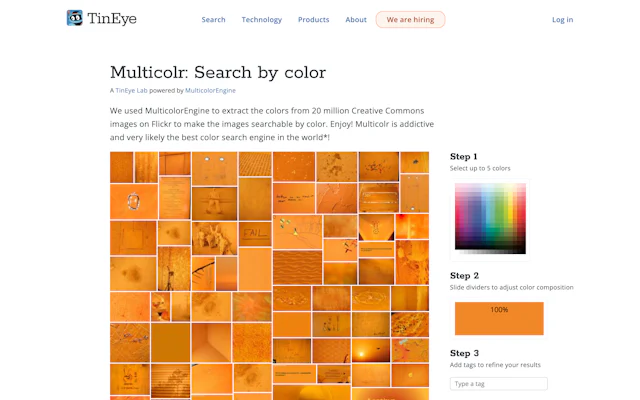Open the Technology menu item
This screenshot has height=400, width=640.
pos(262,20)
